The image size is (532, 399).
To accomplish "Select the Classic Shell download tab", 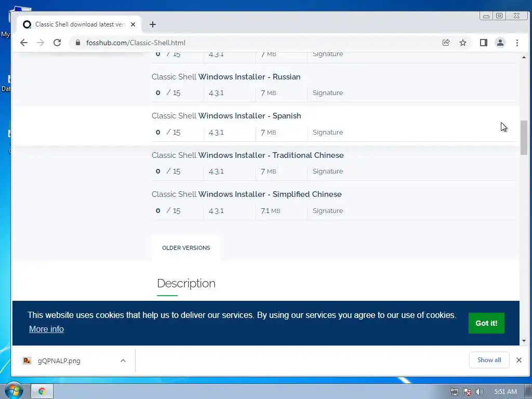I will [x=79, y=24].
